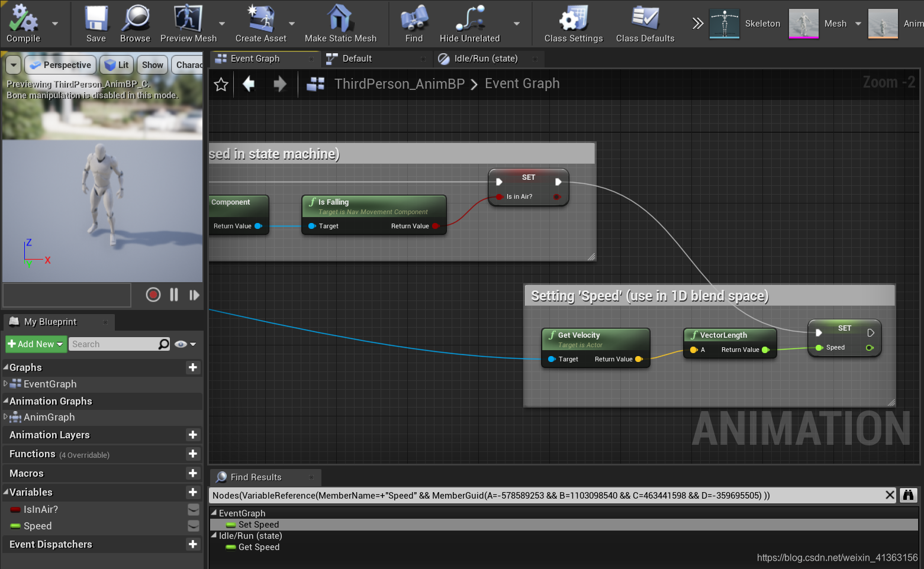Pause the preview playback
Screen dimensions: 924x569
click(x=174, y=295)
